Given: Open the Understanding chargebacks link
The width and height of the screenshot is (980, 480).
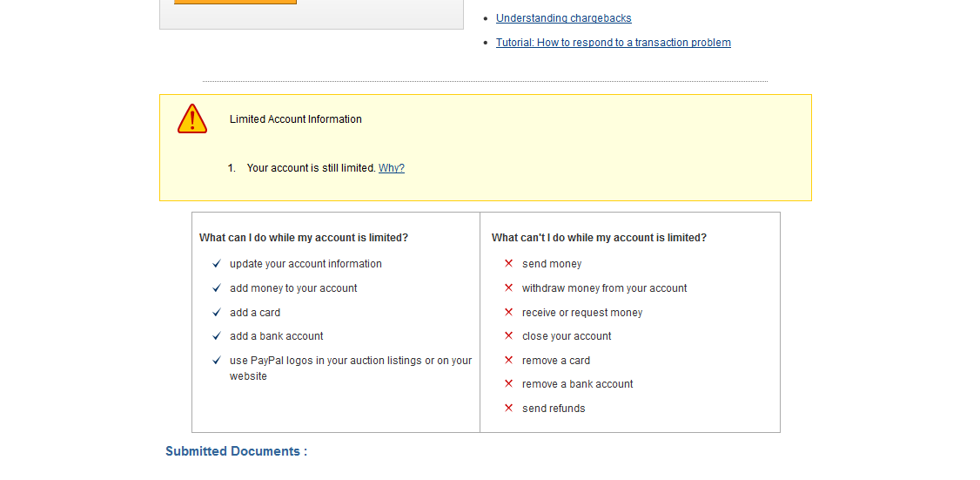Looking at the screenshot, I should [x=564, y=18].
